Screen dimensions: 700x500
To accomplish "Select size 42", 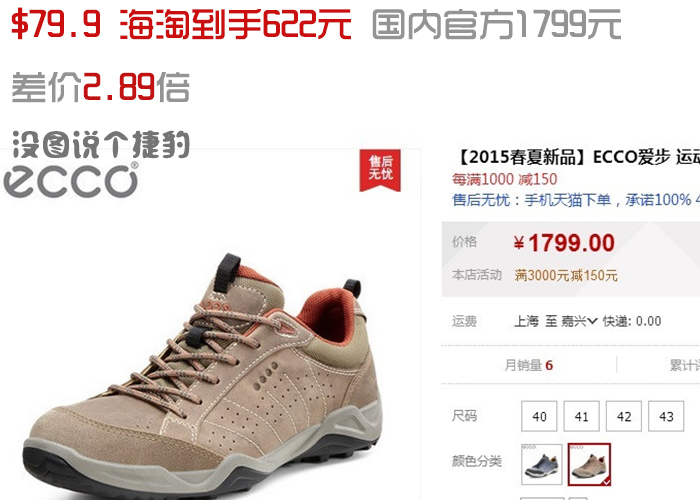I will pyautogui.click(x=624, y=416).
